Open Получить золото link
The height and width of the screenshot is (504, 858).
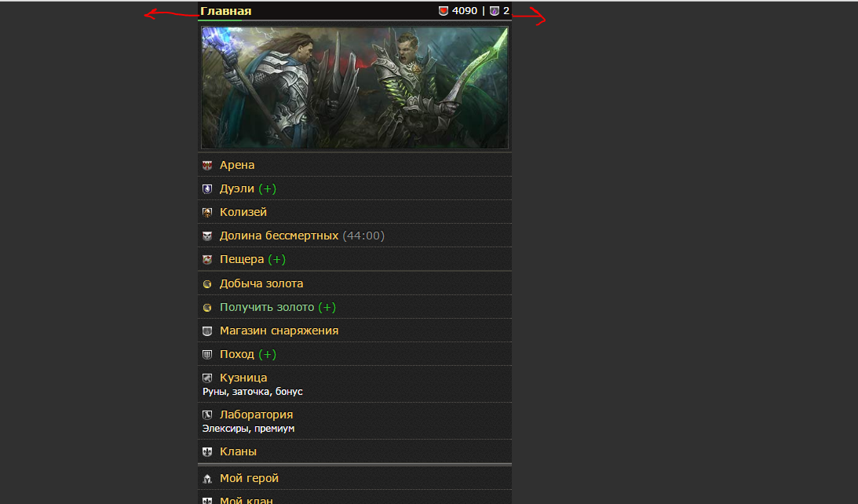pyautogui.click(x=267, y=308)
